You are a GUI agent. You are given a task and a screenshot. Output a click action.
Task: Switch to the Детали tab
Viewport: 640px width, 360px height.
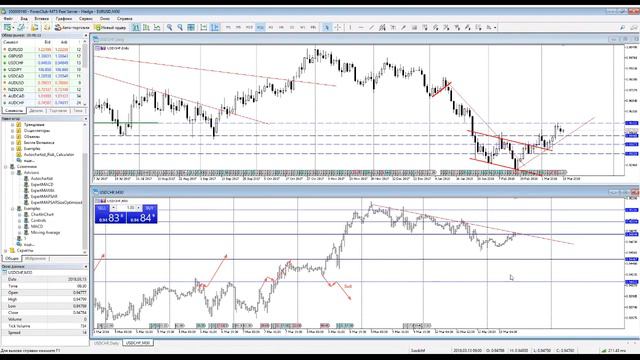[x=36, y=111]
